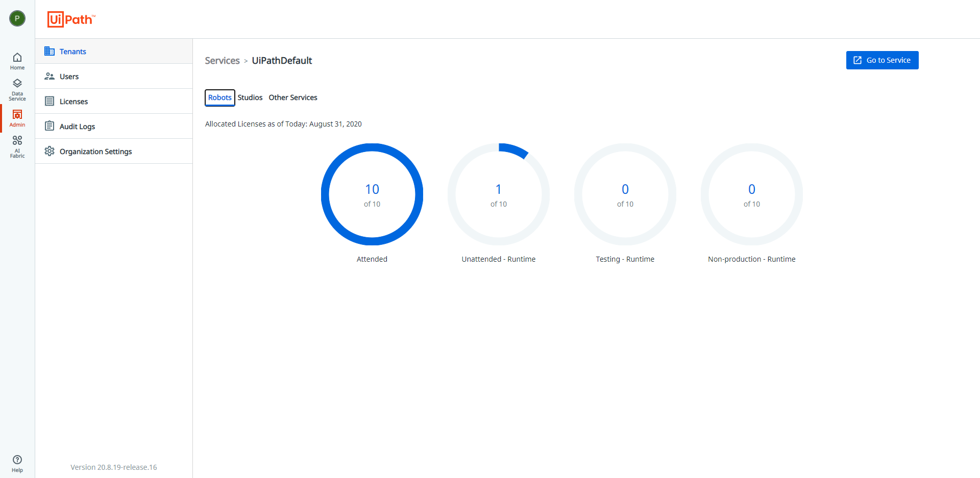Select the Robots tab
The width and height of the screenshot is (980, 478).
tap(220, 97)
